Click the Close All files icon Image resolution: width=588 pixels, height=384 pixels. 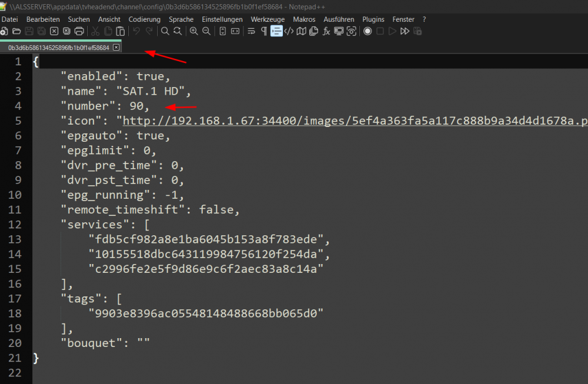[66, 31]
